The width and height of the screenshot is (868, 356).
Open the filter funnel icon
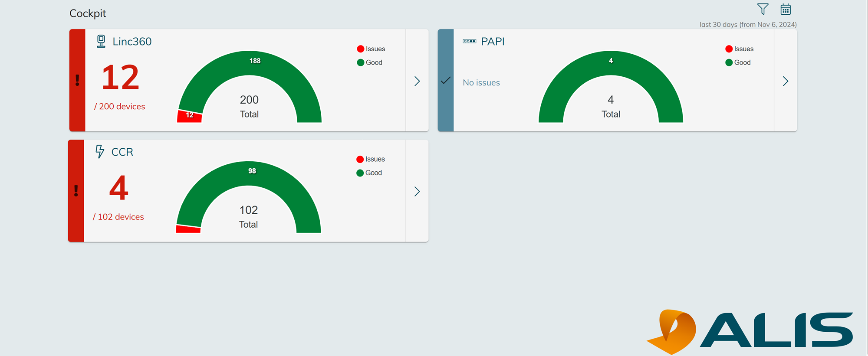coord(763,9)
